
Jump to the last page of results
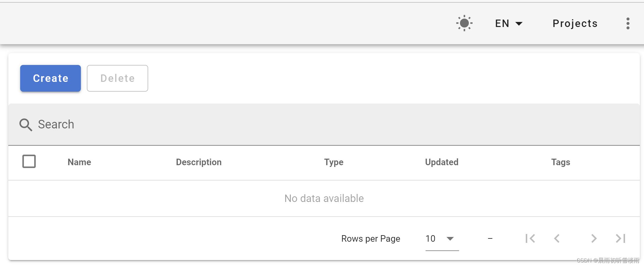coord(620,238)
